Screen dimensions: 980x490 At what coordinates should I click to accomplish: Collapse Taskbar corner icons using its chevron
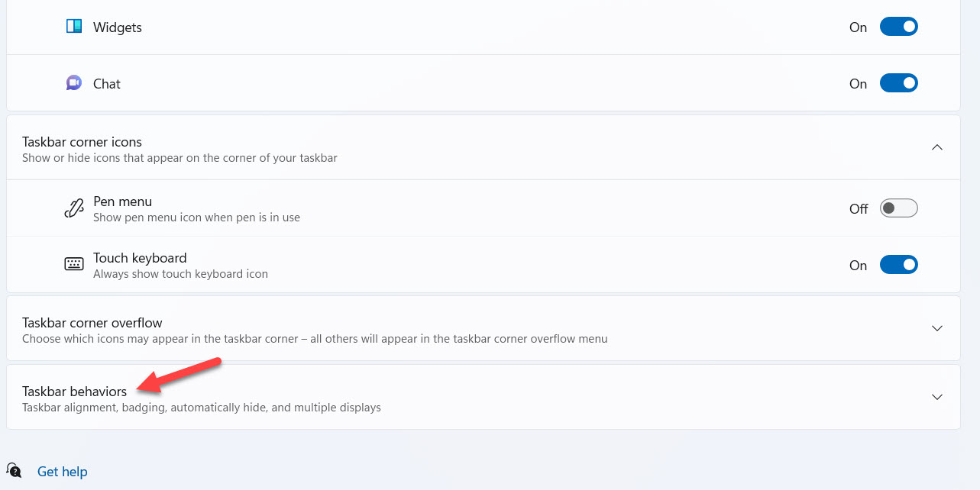pos(937,147)
